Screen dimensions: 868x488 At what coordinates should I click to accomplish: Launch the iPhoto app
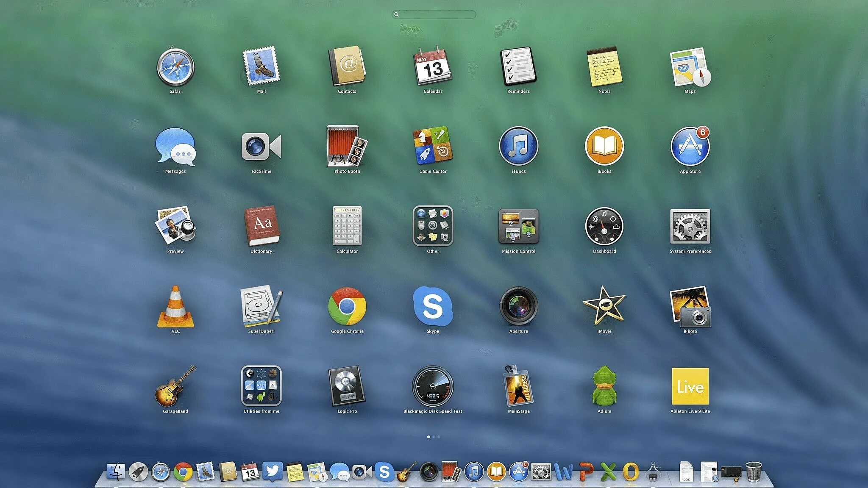pos(690,306)
